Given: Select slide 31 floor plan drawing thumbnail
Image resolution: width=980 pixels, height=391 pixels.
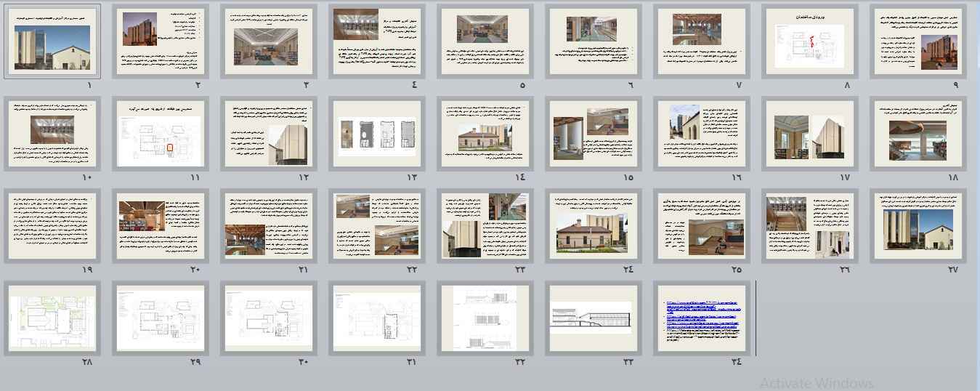Looking at the screenshot, I should pos(376,318).
